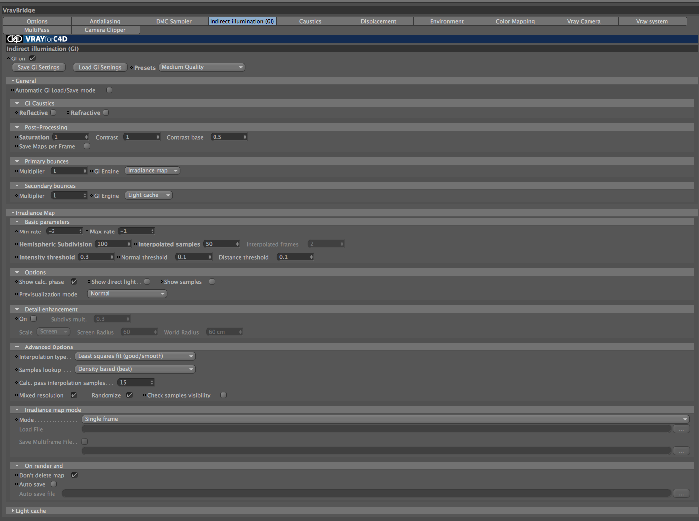
Task: Open the Interpolation type dropdown
Action: (135, 356)
